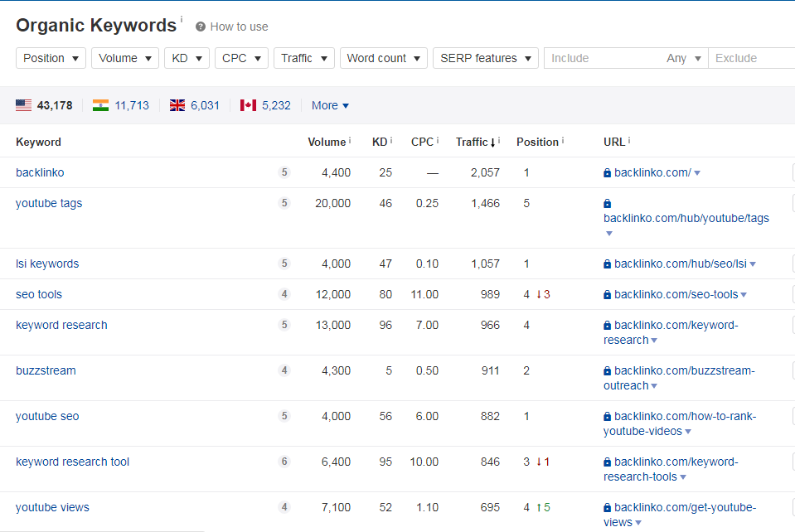Click into the Exclude keywords field
The image size is (795, 532).
(751, 58)
